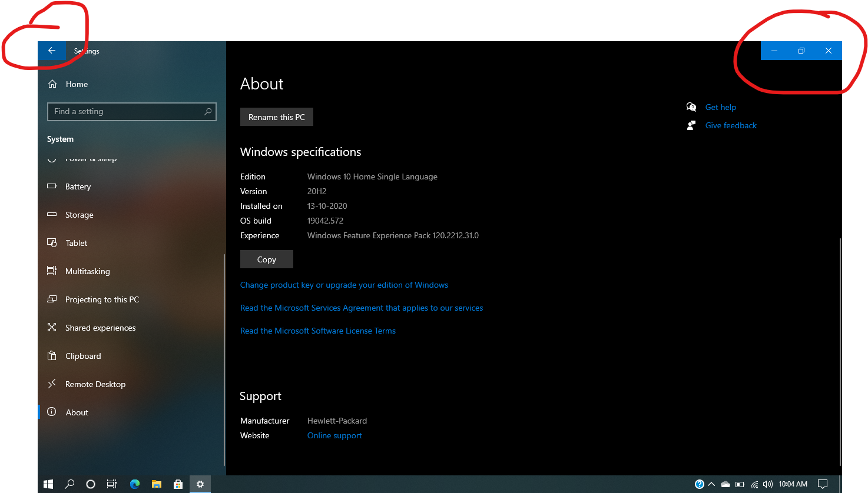
Task: Click the main page vertical scrollbar
Action: click(x=840, y=351)
